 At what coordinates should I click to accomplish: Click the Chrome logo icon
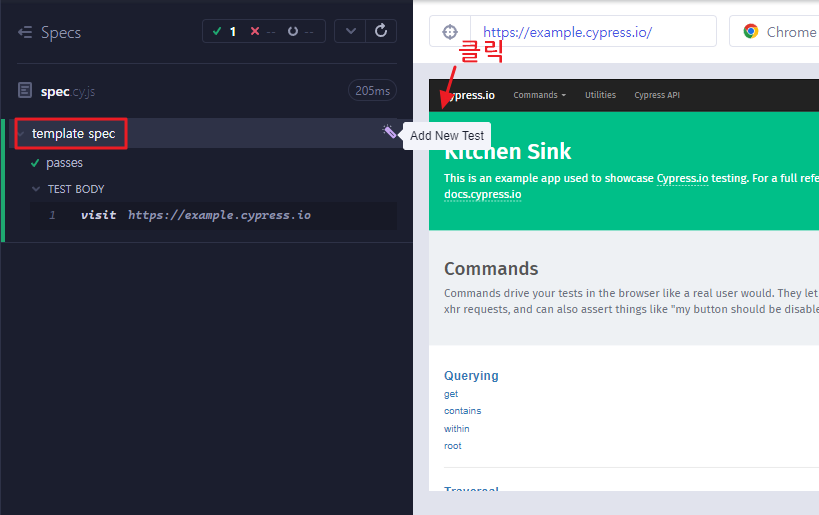pyautogui.click(x=751, y=31)
